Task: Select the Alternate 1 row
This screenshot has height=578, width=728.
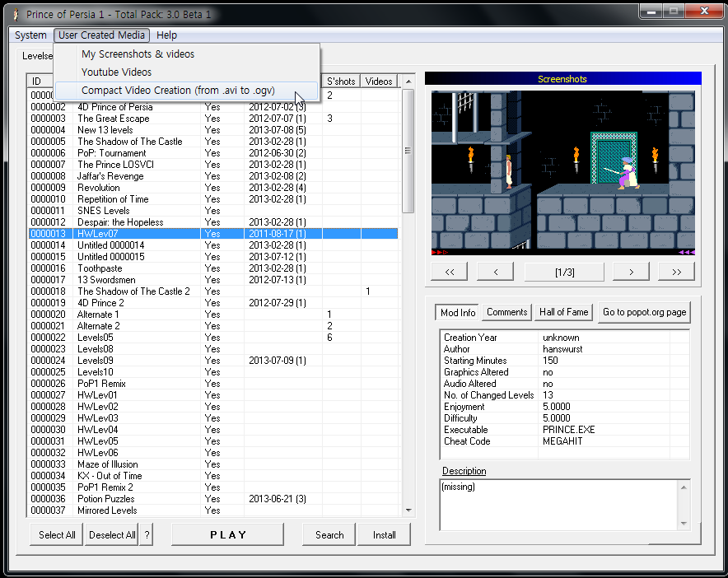Action: 213,315
